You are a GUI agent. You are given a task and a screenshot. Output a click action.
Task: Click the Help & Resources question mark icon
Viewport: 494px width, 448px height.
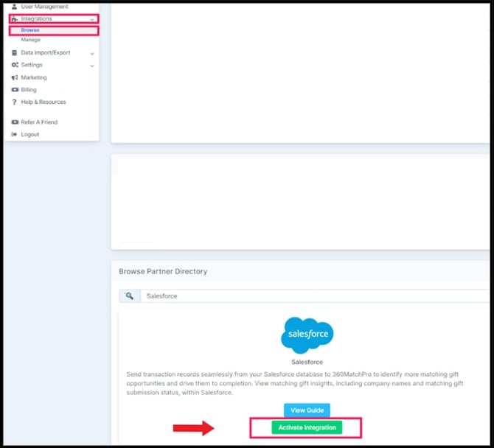click(15, 102)
